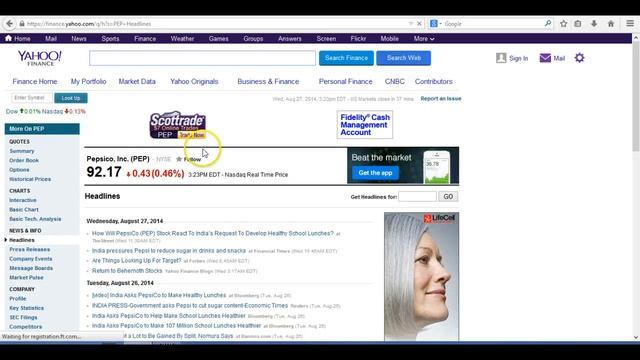Select the Finance Home tab

point(35,82)
